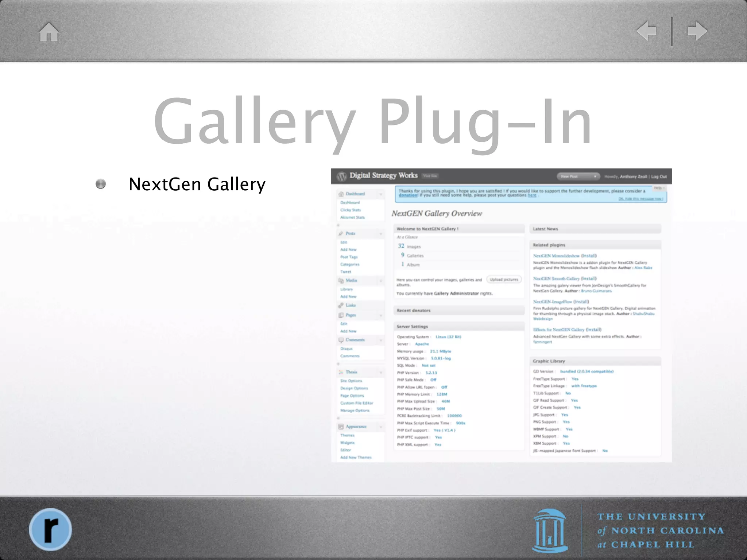This screenshot has width=747, height=560.
Task: Open the New Post dropdown arrow
Action: tap(595, 176)
